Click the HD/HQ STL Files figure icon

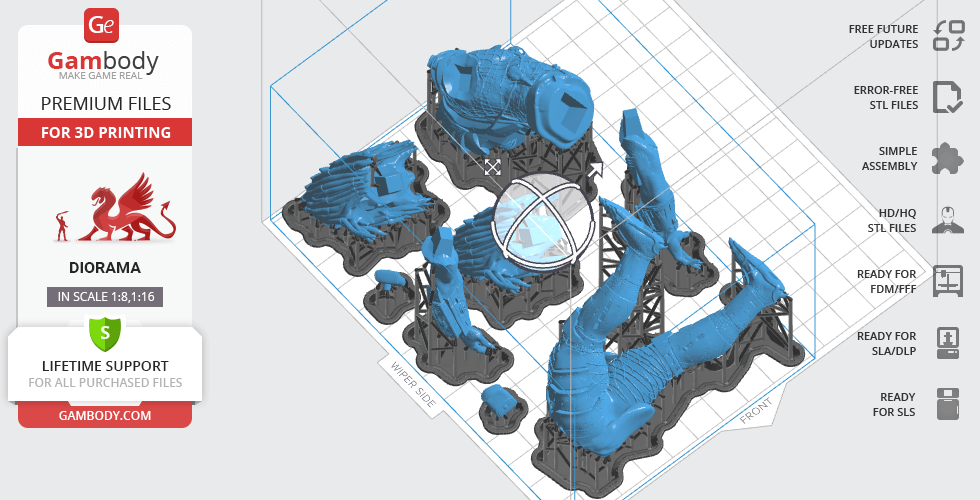pos(947,220)
